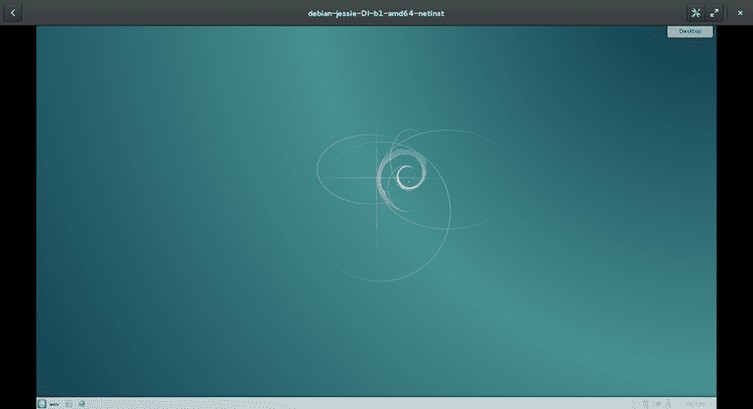Go back using the left arrow button

(13, 13)
